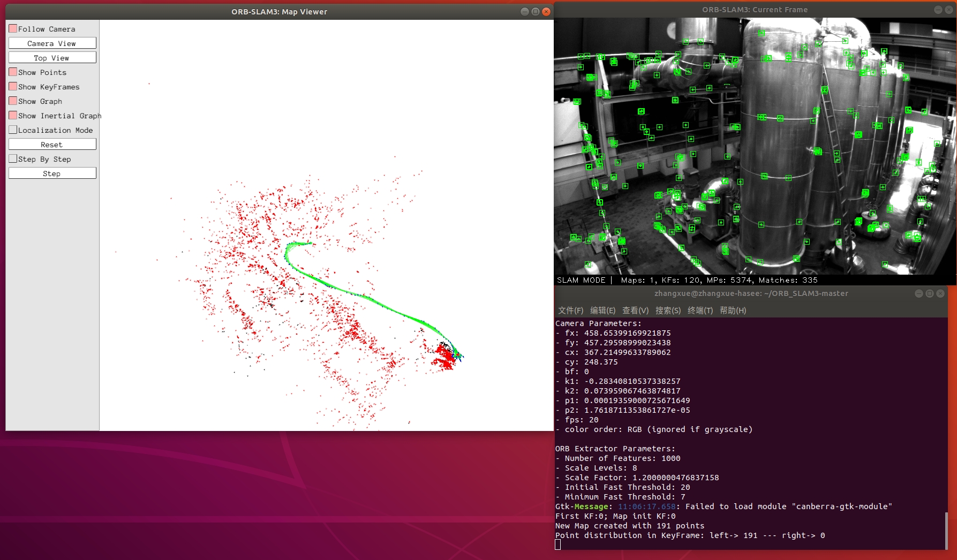Click the 'k2: 0.073959067463874817' line
The image size is (957, 560).
pyautogui.click(x=618, y=391)
